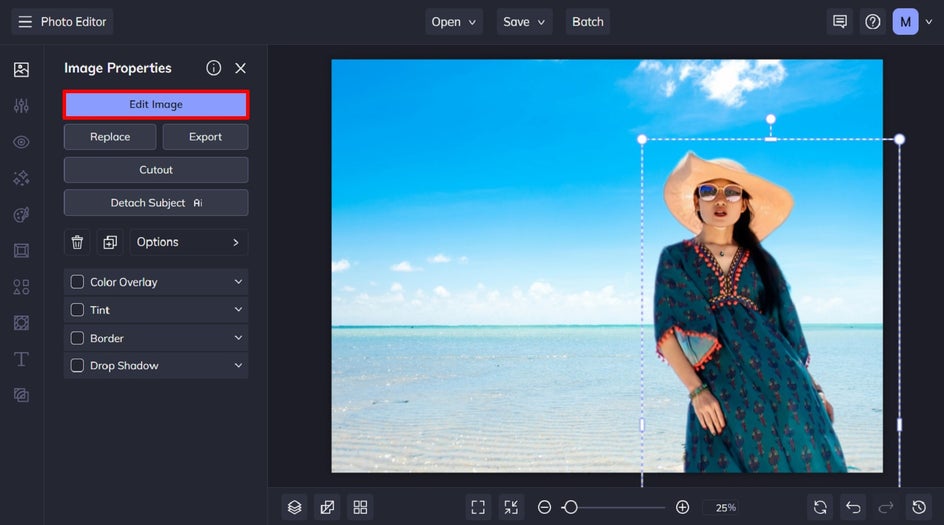The height and width of the screenshot is (525, 944).
Task: Click the zoom slider handle
Action: [x=570, y=507]
